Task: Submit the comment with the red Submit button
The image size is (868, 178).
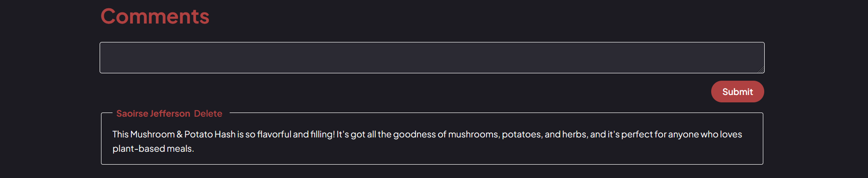Action: 737,92
